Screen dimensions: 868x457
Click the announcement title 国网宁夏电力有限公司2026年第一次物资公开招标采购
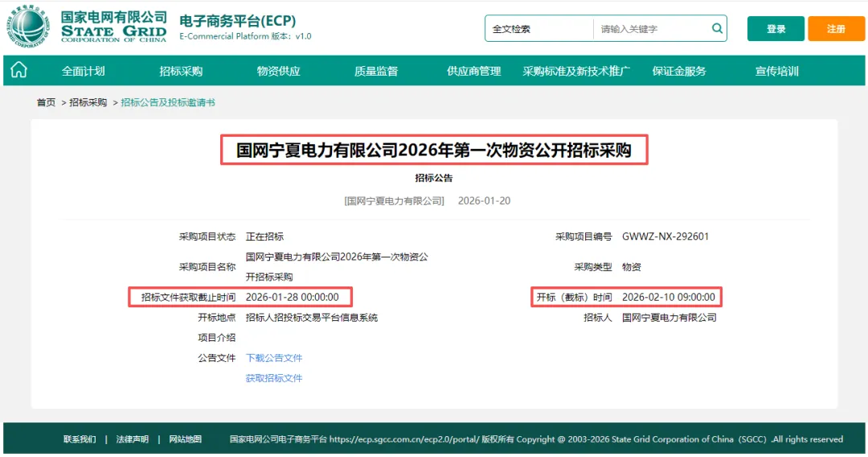point(434,150)
